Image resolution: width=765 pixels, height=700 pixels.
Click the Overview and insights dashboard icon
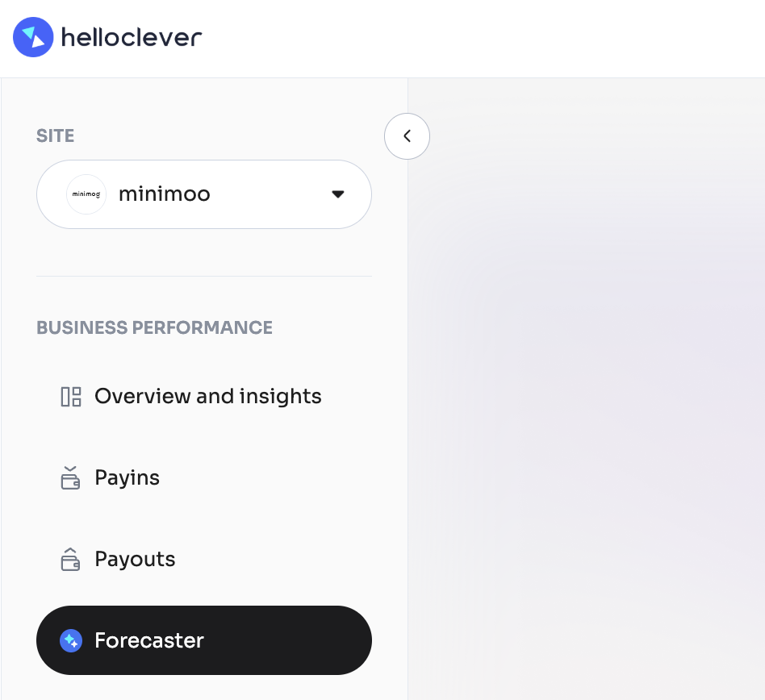(71, 397)
